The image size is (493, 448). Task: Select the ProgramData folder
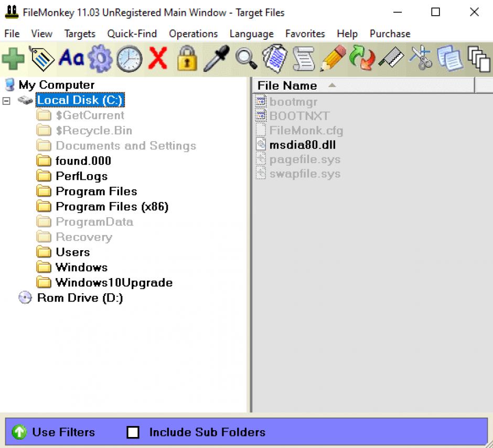94,222
